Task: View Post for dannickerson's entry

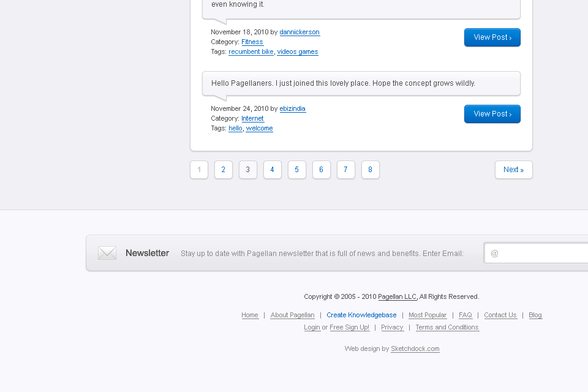Action: point(492,37)
